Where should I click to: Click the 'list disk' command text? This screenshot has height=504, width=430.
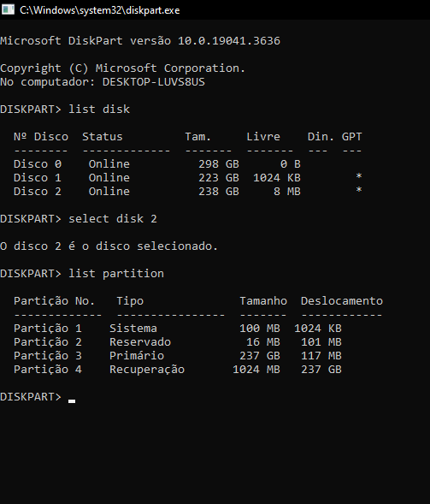coord(99,110)
